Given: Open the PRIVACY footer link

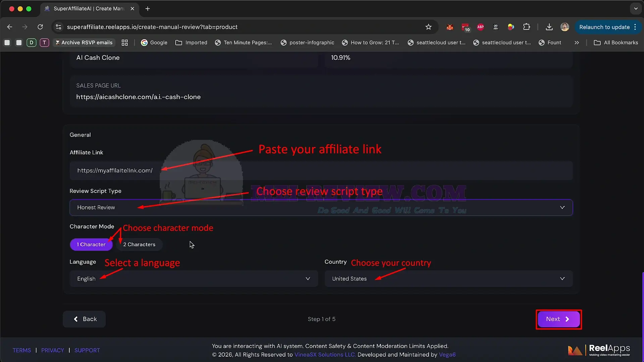Looking at the screenshot, I should pyautogui.click(x=53, y=350).
